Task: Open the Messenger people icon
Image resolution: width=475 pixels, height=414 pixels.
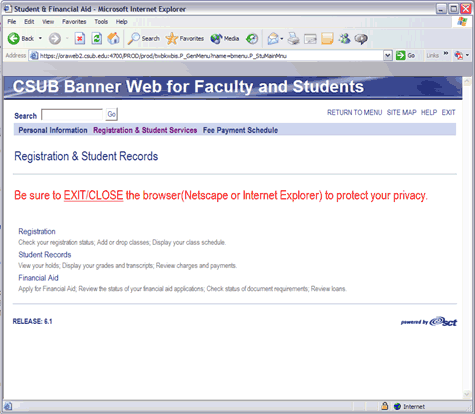Action: click(344, 39)
